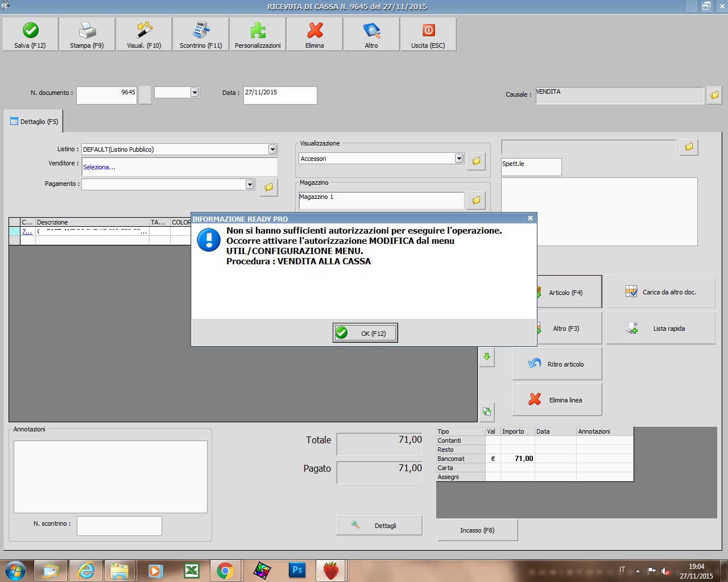Click the Action Center flag tray icon
Image resolution: width=728 pixels, height=582 pixels.
[x=652, y=571]
